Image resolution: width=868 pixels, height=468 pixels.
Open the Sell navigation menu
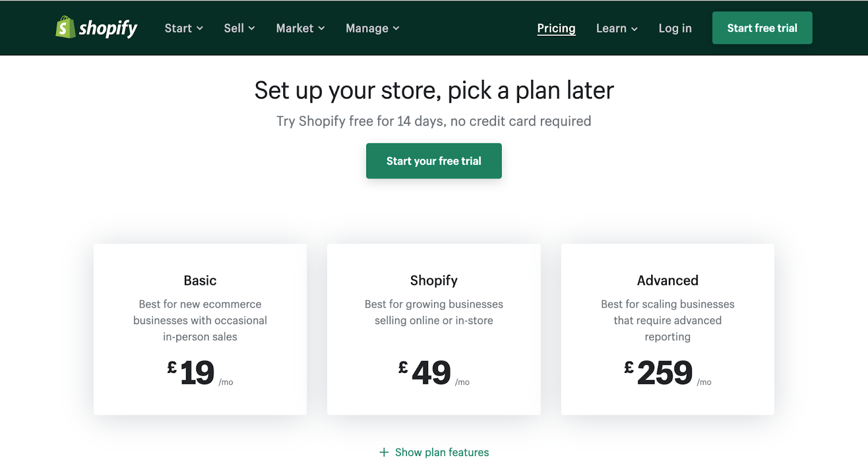[x=239, y=28]
